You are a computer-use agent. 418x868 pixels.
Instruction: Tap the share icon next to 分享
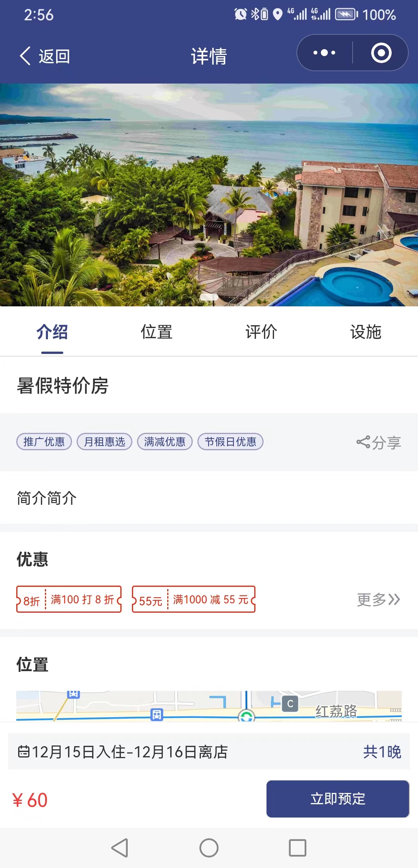[363, 442]
